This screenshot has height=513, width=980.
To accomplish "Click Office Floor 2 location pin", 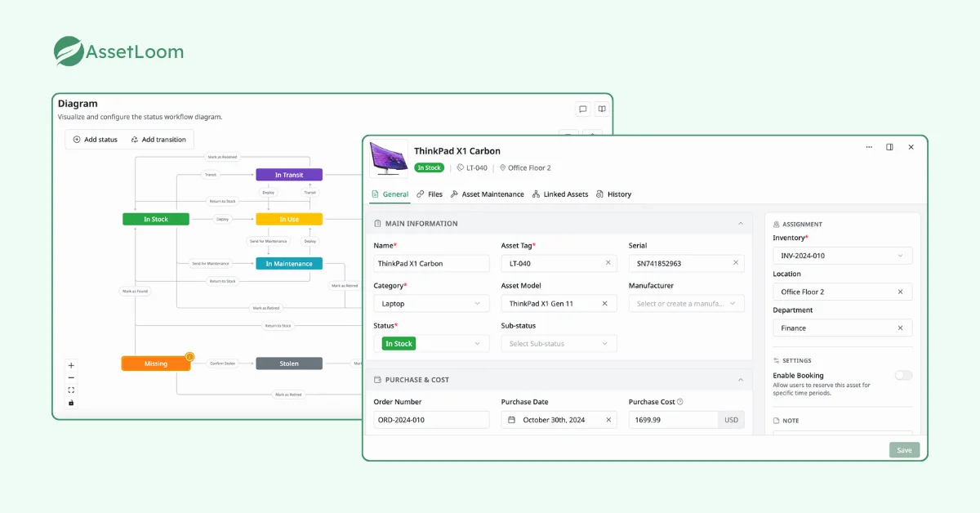I will (x=503, y=167).
